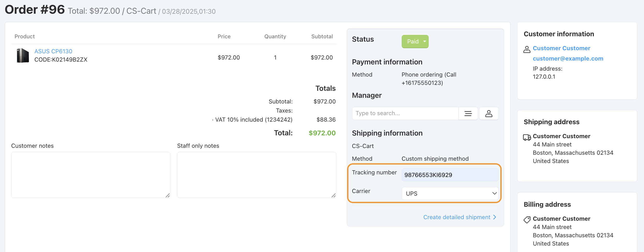
Task: Click the Custom shipping method text
Action: pos(435,159)
